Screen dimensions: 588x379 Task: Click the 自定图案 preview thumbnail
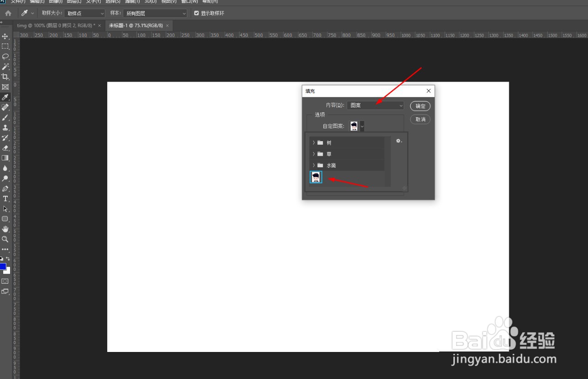coord(354,126)
